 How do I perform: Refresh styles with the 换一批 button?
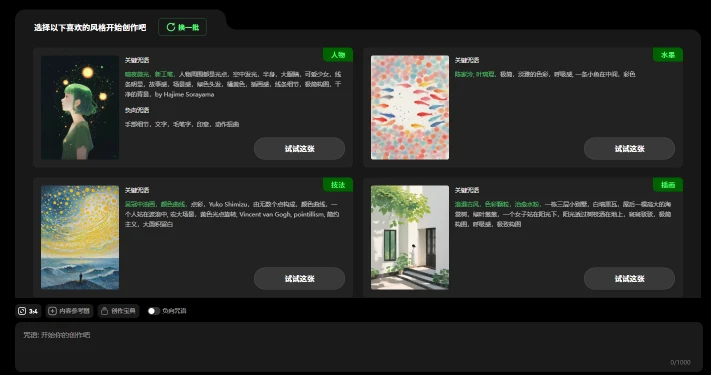pyautogui.click(x=182, y=27)
